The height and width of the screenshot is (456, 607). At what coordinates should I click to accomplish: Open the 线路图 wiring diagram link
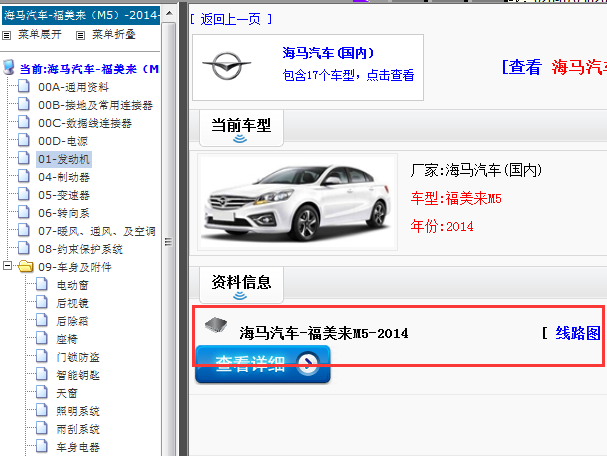(578, 333)
